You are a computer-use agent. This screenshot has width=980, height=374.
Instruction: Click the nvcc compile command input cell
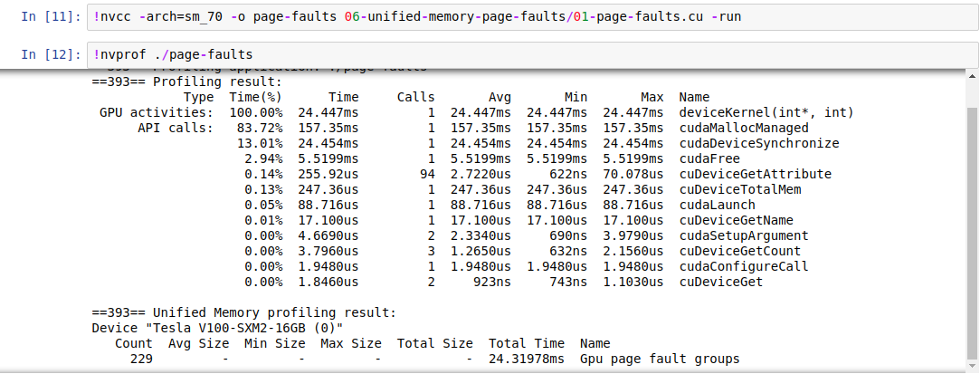click(x=532, y=17)
